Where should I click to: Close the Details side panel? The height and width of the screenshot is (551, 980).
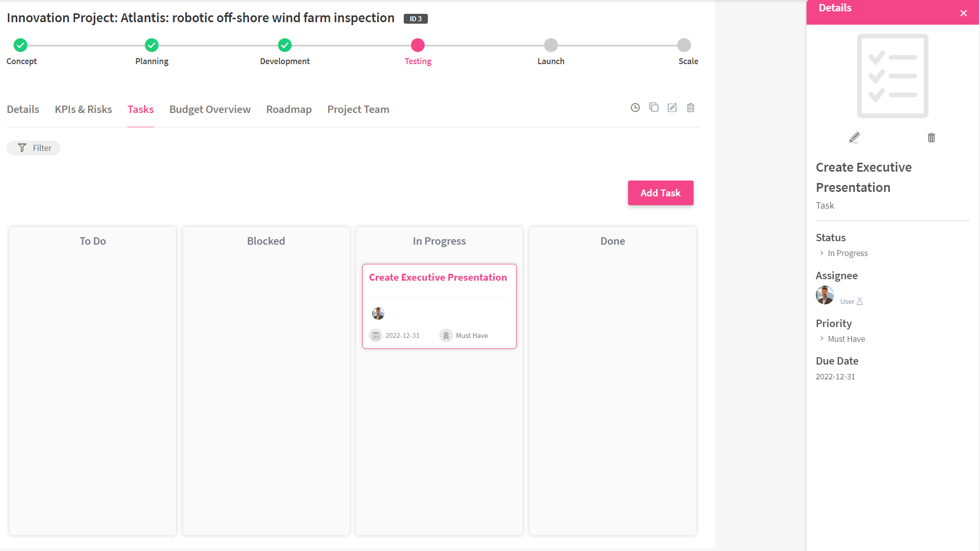[x=963, y=13]
